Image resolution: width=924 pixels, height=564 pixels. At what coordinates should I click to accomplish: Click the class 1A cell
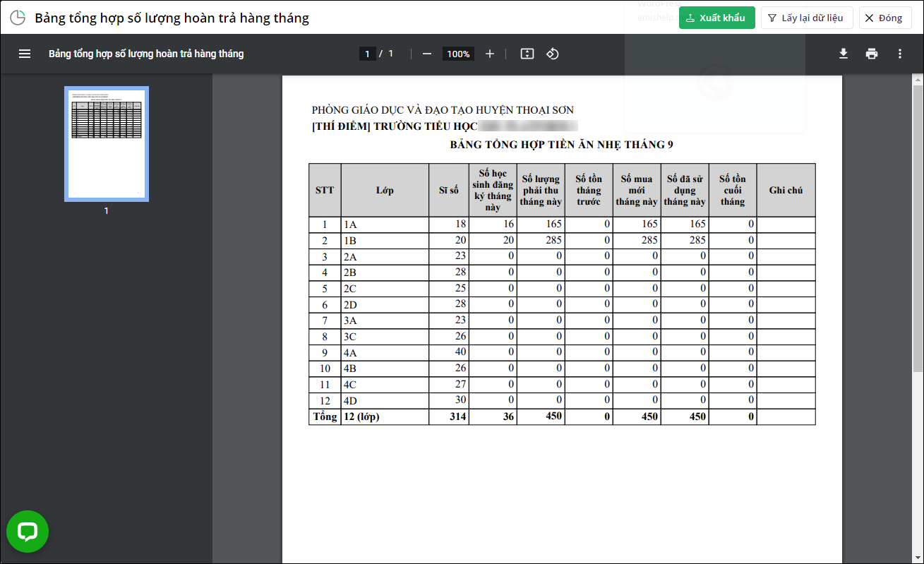click(x=385, y=224)
